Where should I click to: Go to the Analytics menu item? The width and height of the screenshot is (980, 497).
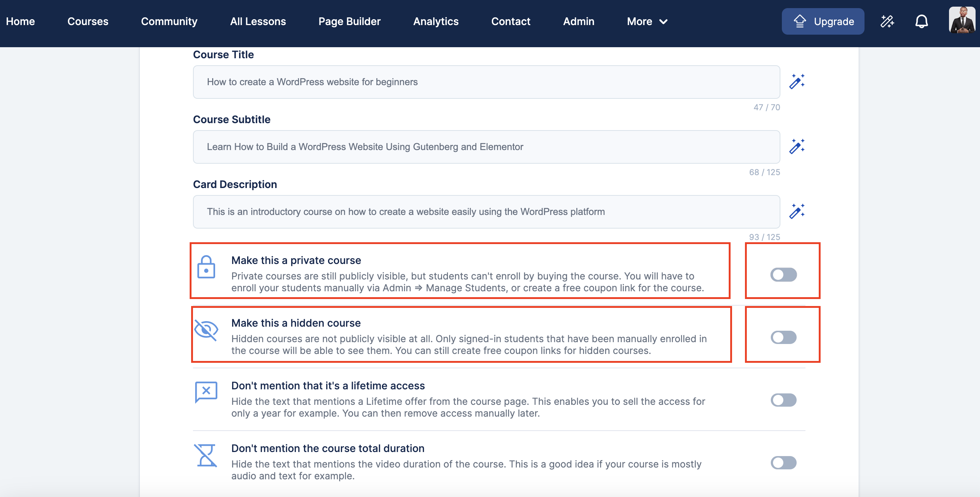pos(436,22)
